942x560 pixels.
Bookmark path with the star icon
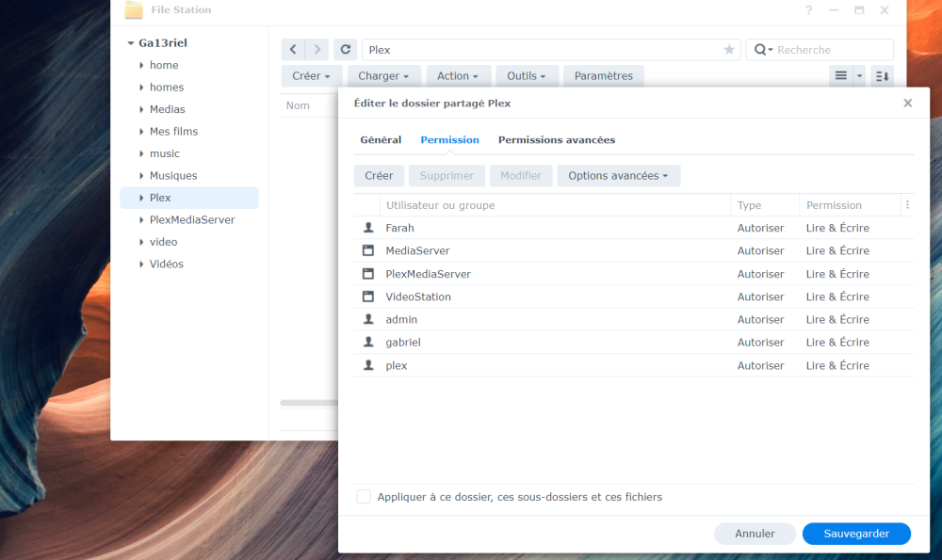click(729, 50)
